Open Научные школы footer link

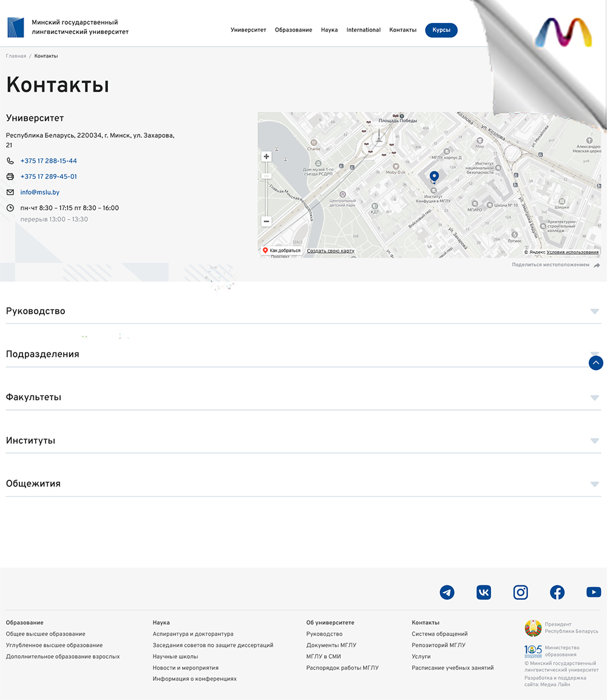click(175, 657)
